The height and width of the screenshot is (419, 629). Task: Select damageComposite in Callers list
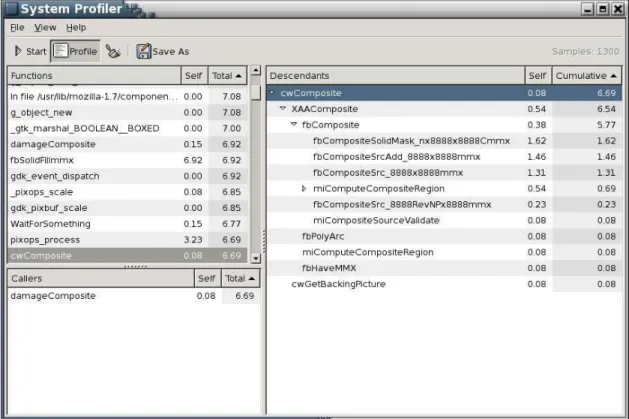pyautogui.click(x=134, y=296)
